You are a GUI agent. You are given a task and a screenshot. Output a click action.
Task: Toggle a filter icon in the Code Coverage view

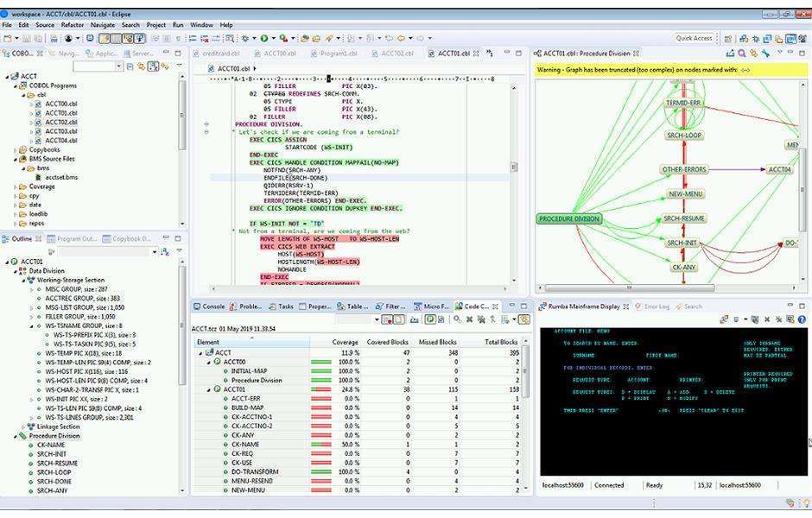pos(504,318)
